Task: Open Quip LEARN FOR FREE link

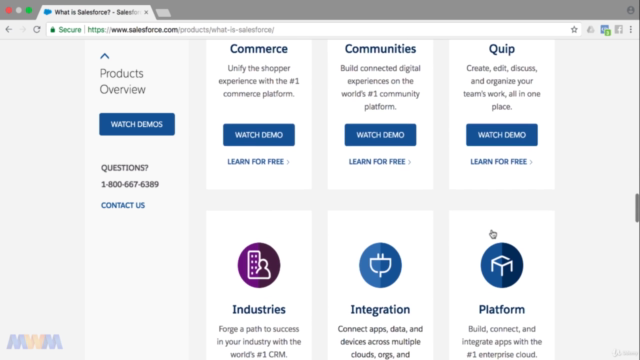Action: [501, 162]
